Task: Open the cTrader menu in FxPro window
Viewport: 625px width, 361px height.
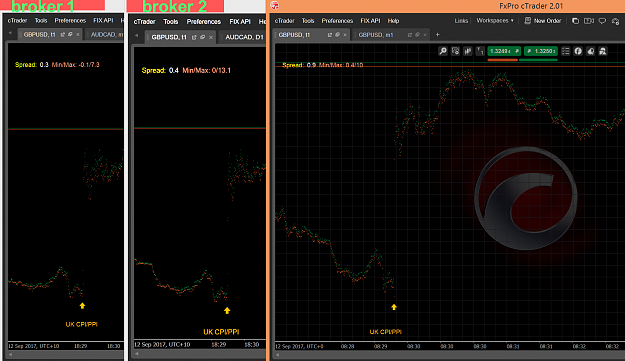Action: 285,21
